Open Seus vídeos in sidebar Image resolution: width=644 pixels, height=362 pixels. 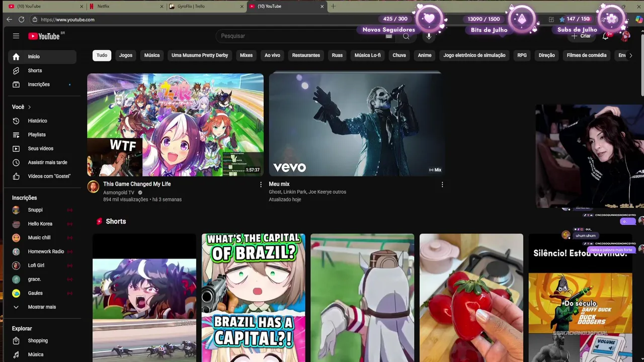click(x=42, y=148)
